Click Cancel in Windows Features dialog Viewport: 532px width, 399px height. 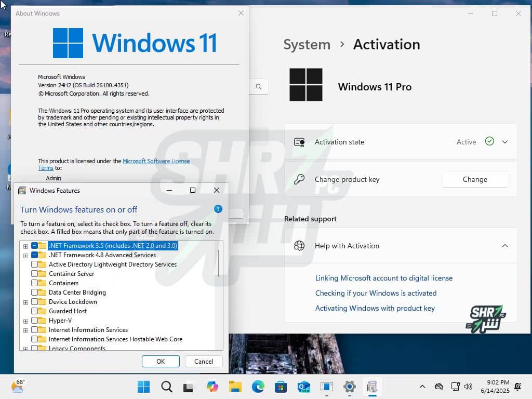204,362
